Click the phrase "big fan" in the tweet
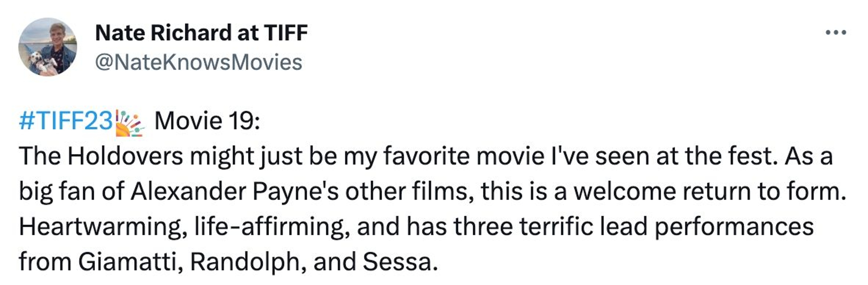868x285 pixels. (x=57, y=191)
